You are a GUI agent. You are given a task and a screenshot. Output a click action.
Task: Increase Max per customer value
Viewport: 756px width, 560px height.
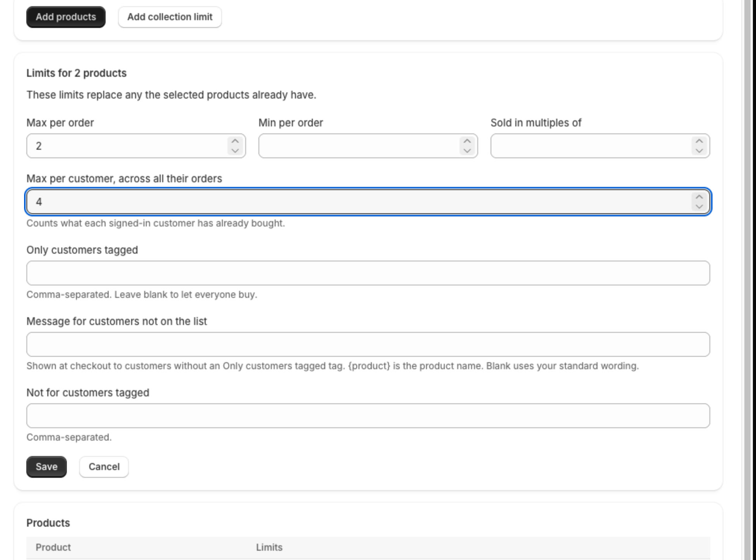699,197
